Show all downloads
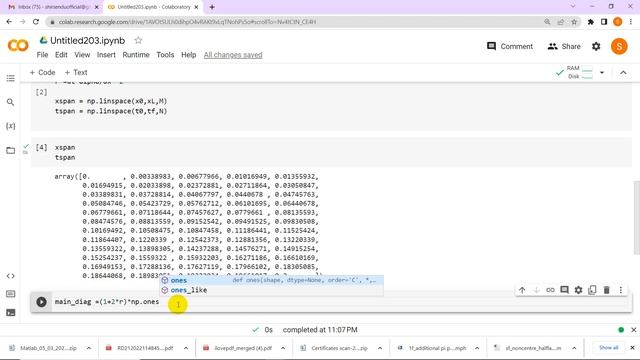Viewport: 640px width, 360px height. [609, 348]
